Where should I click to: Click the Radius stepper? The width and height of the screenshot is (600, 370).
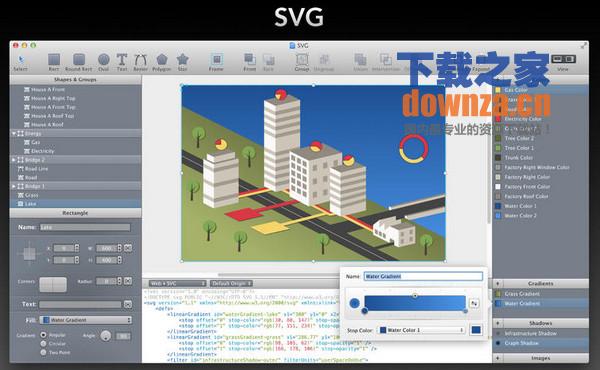tap(119, 281)
